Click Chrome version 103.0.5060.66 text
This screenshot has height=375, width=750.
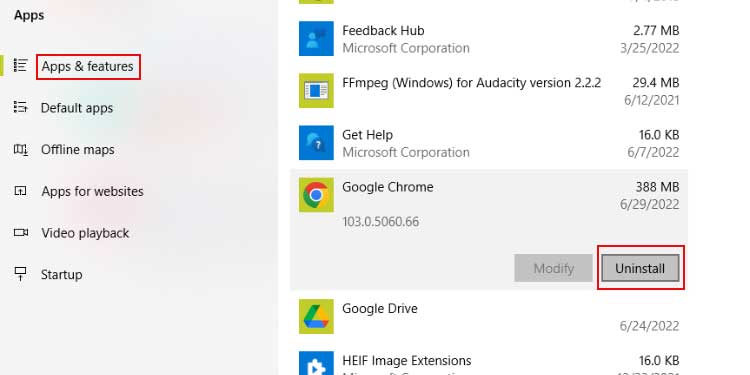pos(380,222)
